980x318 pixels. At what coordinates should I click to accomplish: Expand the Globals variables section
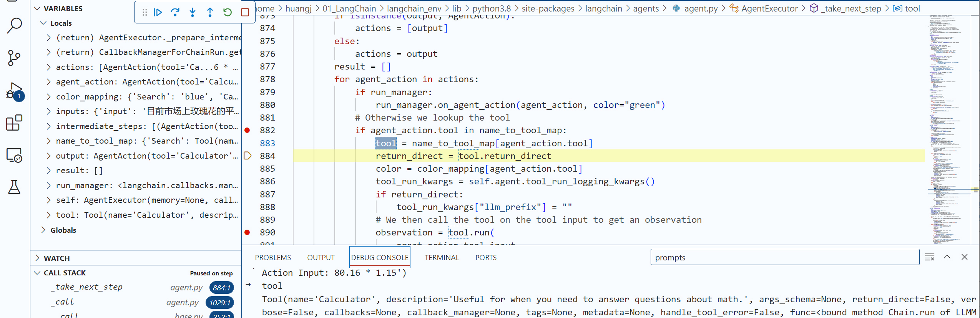coord(43,230)
